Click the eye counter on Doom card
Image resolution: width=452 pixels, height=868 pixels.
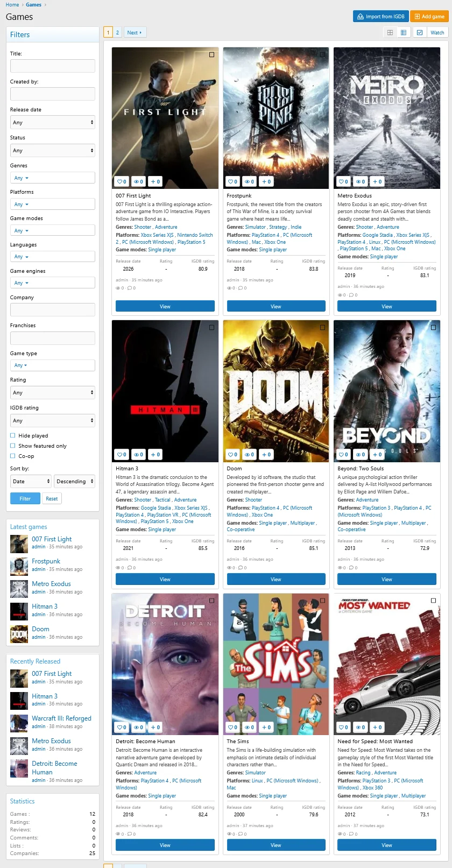coord(249,454)
